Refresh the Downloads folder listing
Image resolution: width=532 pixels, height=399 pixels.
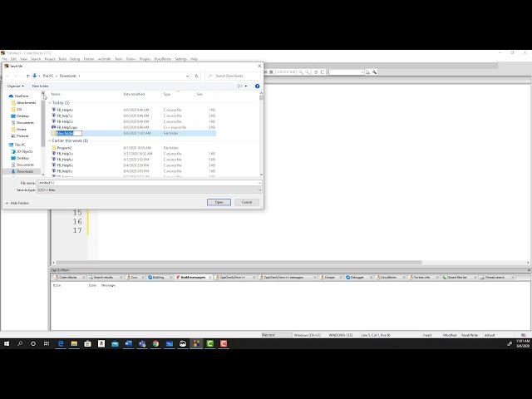196,76
